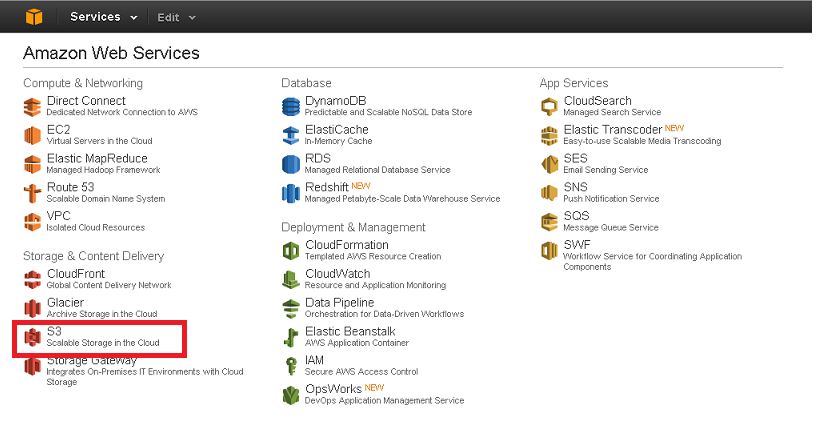
Task: Click the CloudFormation icon
Action: (291, 251)
